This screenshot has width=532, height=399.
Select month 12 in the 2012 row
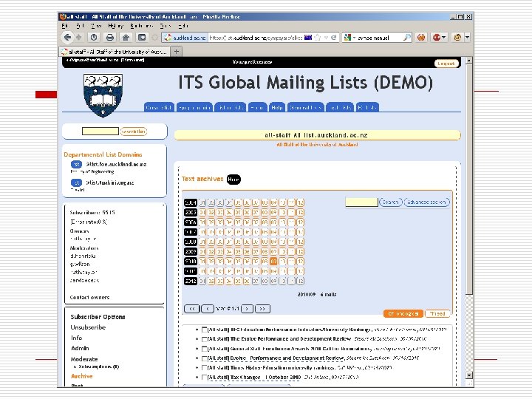pyautogui.click(x=300, y=281)
